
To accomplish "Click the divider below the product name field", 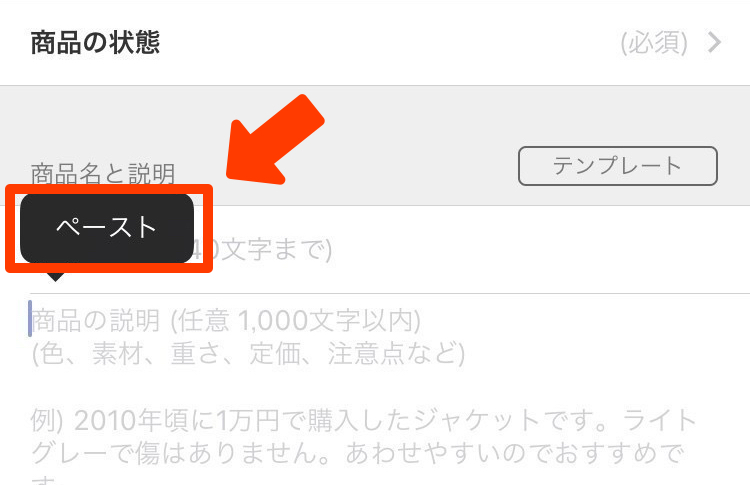I will pyautogui.click(x=390, y=294).
